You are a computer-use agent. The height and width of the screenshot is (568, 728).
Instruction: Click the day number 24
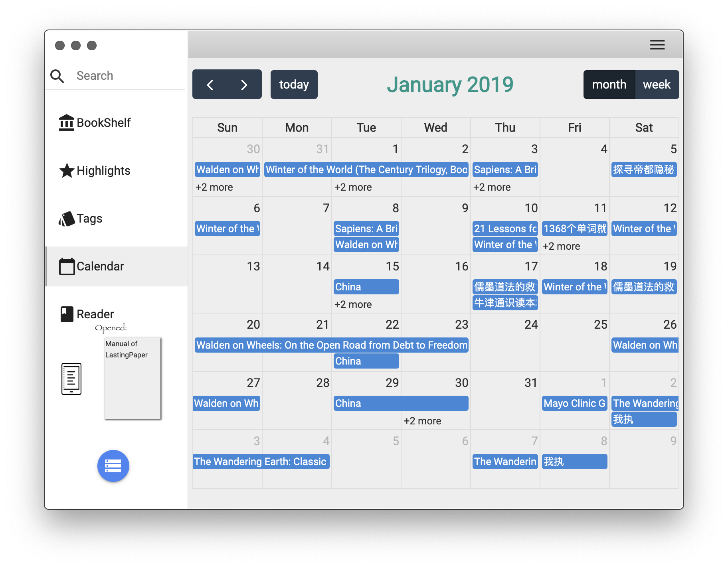click(x=531, y=324)
